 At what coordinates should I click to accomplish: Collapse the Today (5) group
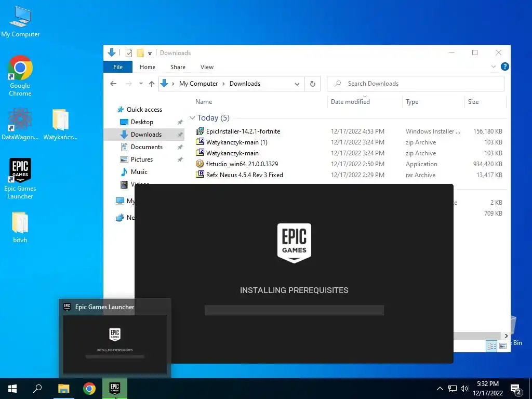(x=192, y=118)
